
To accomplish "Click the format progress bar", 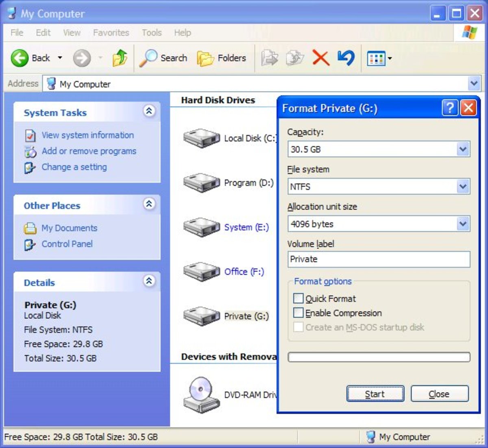I will pyautogui.click(x=378, y=357).
